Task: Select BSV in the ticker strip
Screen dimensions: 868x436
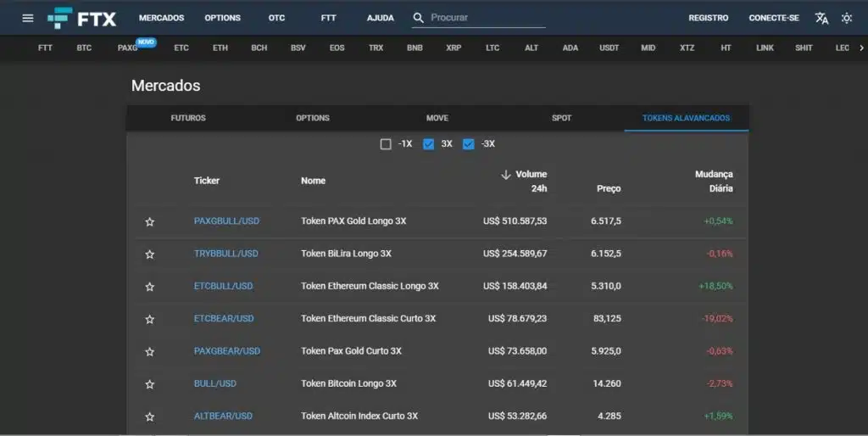Action: tap(298, 48)
